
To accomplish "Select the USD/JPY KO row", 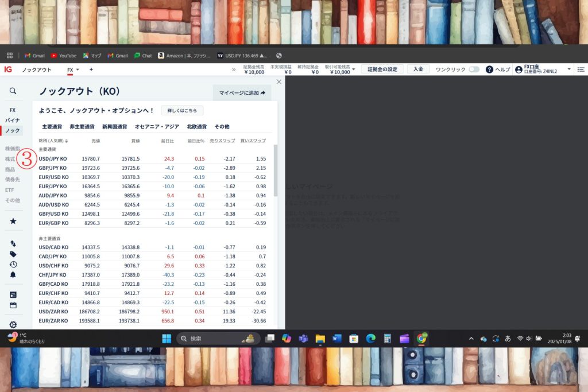I will pos(53,158).
